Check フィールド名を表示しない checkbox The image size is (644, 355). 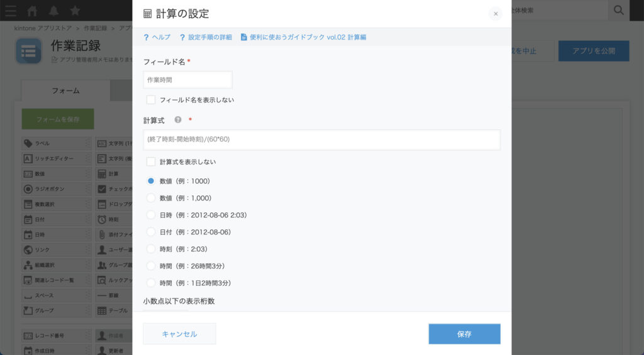(151, 100)
